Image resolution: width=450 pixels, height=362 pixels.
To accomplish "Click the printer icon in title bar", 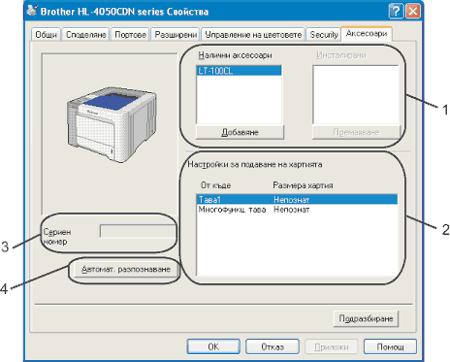I will pos(32,11).
